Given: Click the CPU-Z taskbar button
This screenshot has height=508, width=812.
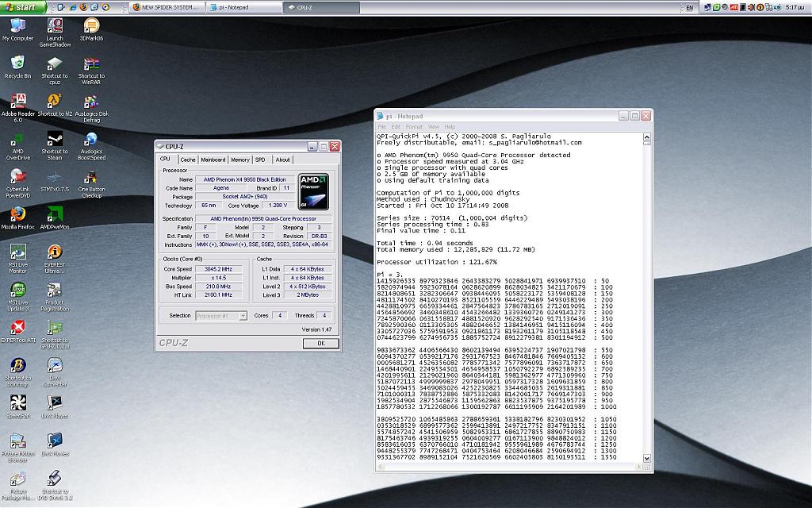Looking at the screenshot, I should tap(322, 7).
